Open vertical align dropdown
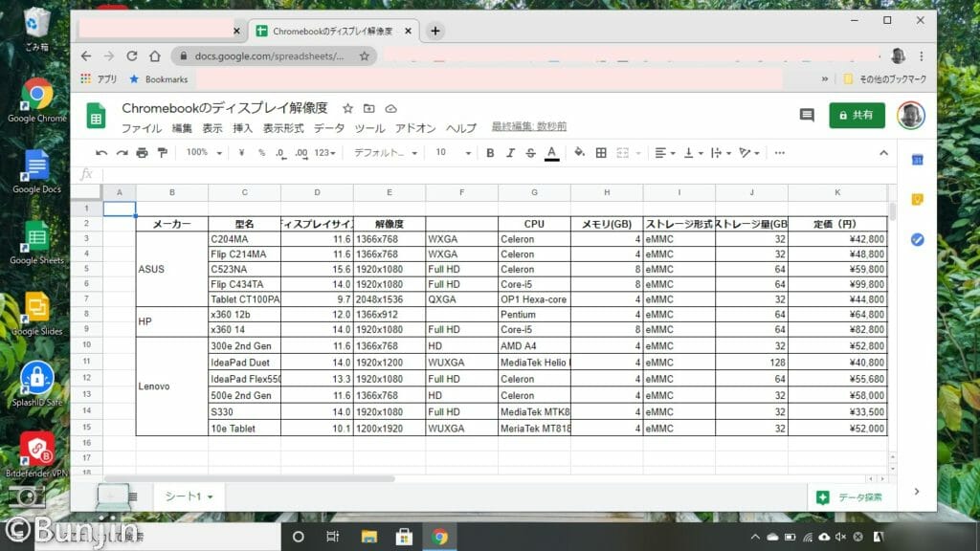 tap(693, 153)
